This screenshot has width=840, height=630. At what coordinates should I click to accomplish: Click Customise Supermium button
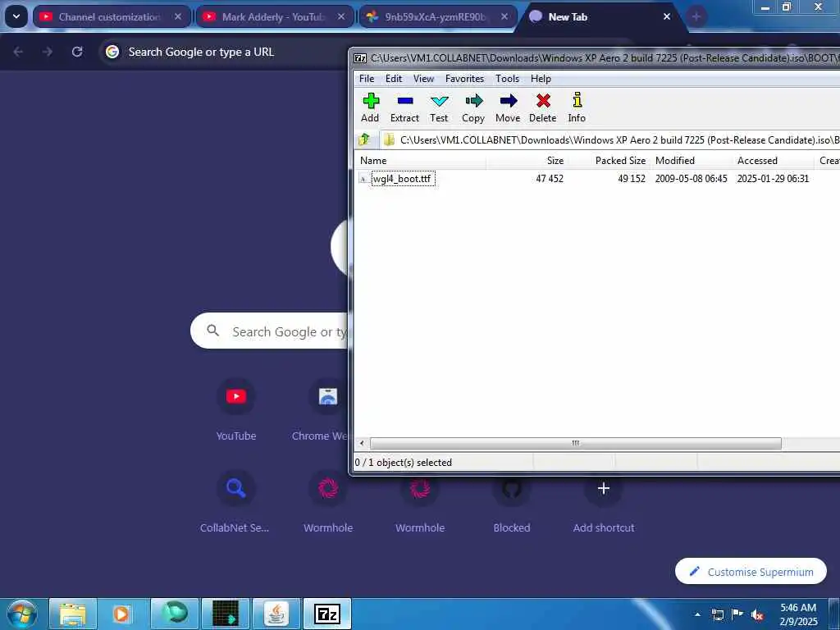(x=751, y=572)
